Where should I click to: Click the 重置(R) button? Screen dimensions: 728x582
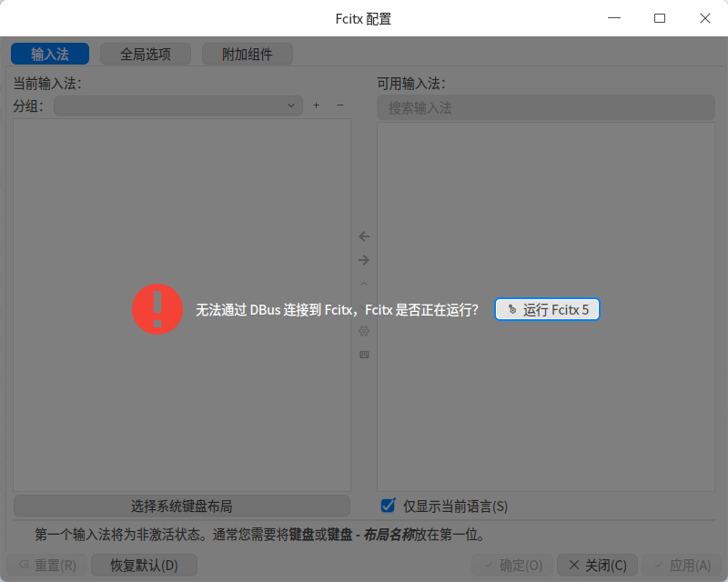pos(47,566)
